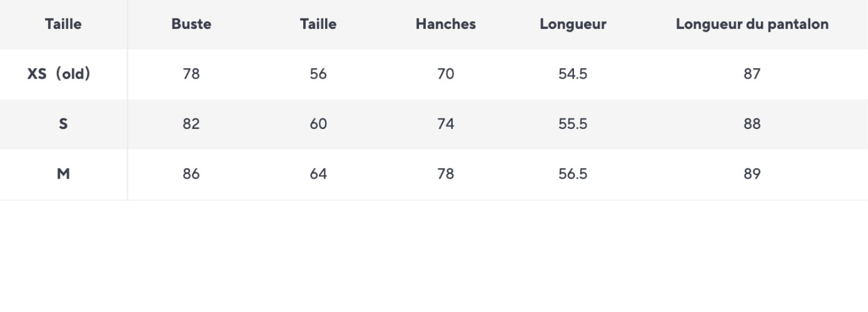Click the Buste value 86 for size M
Viewport: 868px width, 312px height.
pyautogui.click(x=191, y=174)
